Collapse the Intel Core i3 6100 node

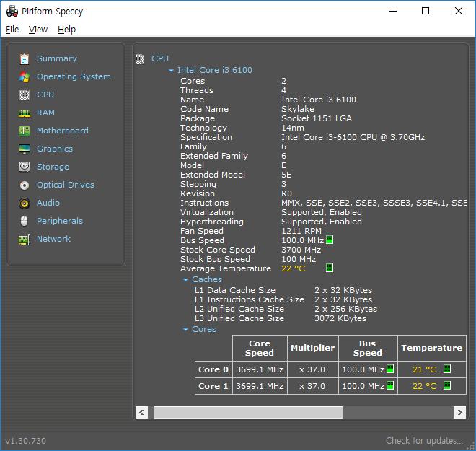[x=171, y=71]
